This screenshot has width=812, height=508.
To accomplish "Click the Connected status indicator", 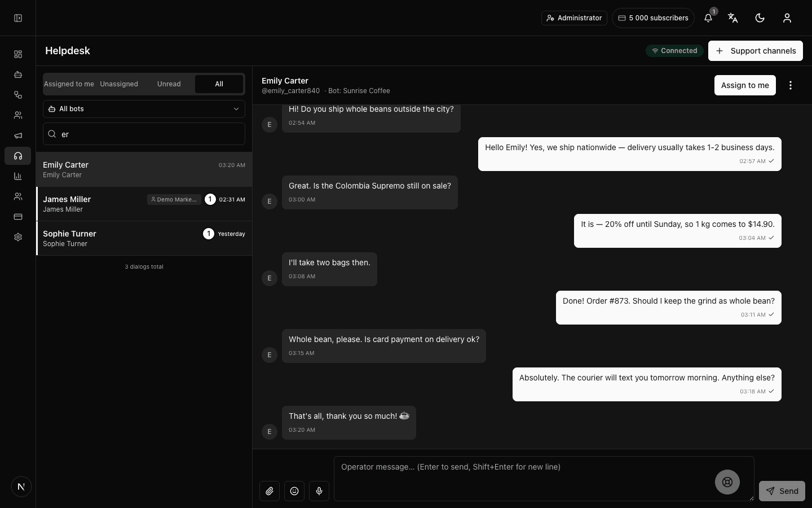I will pyautogui.click(x=674, y=51).
